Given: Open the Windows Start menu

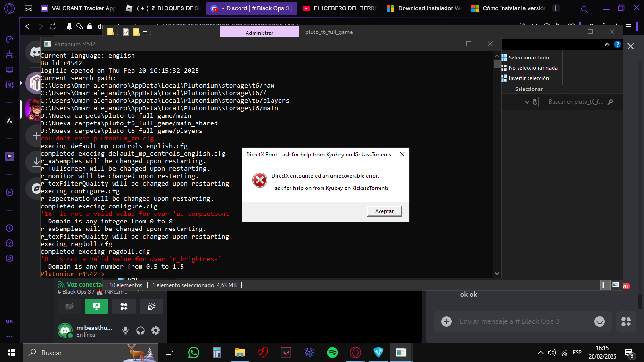Looking at the screenshot, I should [x=11, y=353].
